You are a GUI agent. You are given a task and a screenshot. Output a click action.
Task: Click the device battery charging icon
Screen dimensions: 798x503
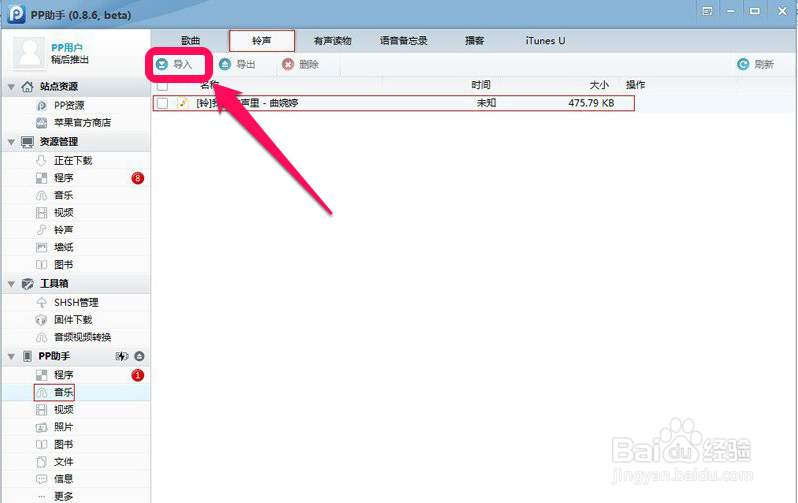pyautogui.click(x=122, y=356)
